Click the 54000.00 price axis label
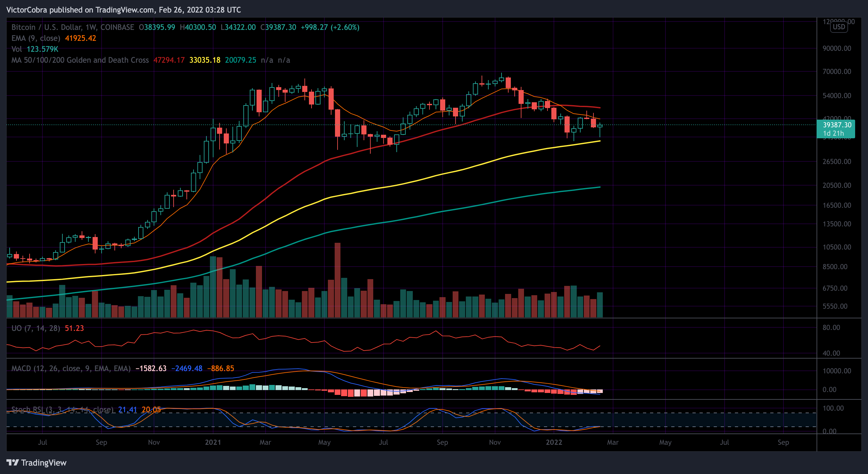This screenshot has width=868, height=474. click(x=837, y=96)
